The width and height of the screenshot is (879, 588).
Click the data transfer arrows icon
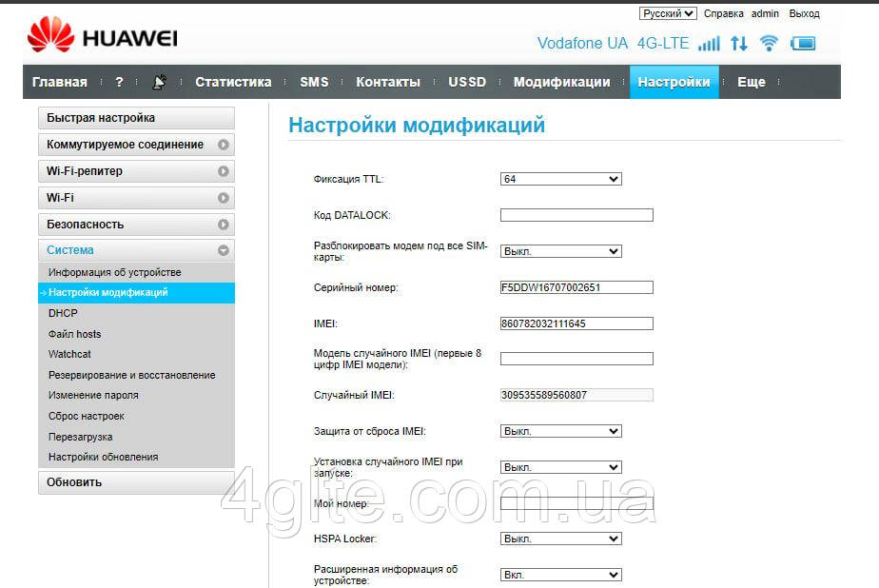pyautogui.click(x=739, y=44)
